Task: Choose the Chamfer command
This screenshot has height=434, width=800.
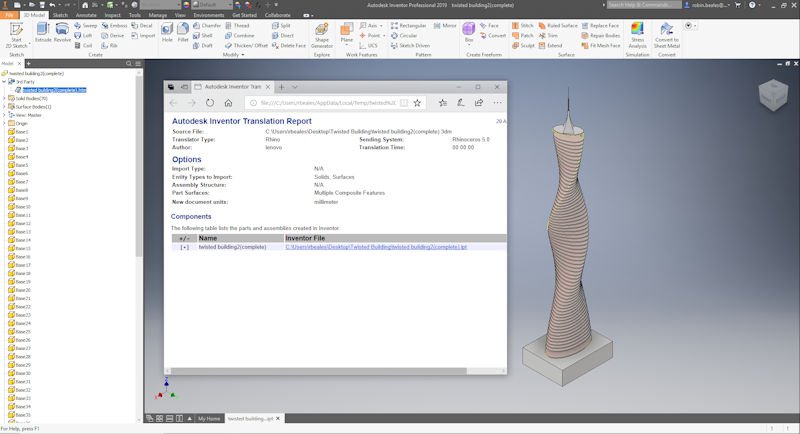Action: coord(207,25)
